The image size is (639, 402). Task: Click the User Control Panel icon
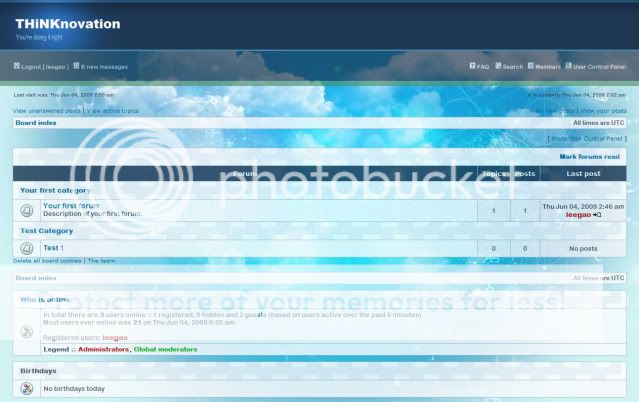pos(567,66)
